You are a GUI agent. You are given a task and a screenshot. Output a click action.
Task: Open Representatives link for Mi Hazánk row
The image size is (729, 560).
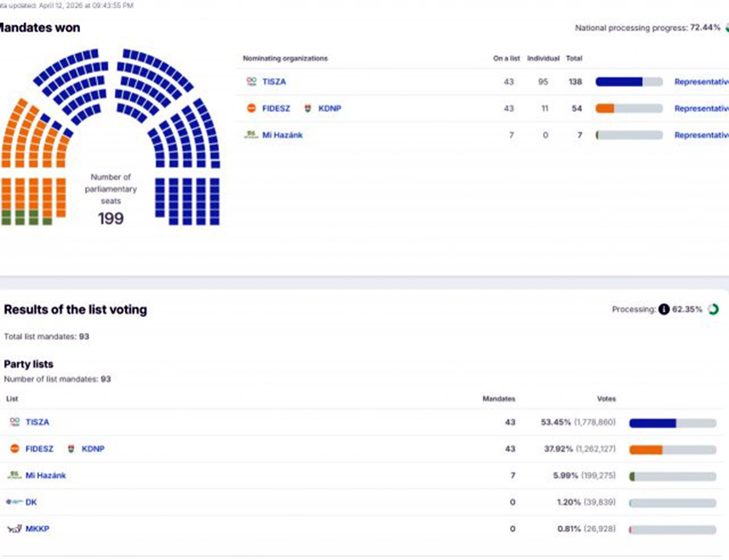click(702, 134)
